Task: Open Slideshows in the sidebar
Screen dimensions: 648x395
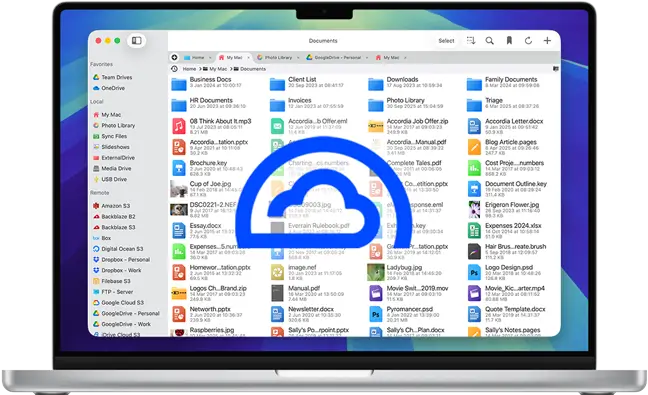Action: pos(111,147)
